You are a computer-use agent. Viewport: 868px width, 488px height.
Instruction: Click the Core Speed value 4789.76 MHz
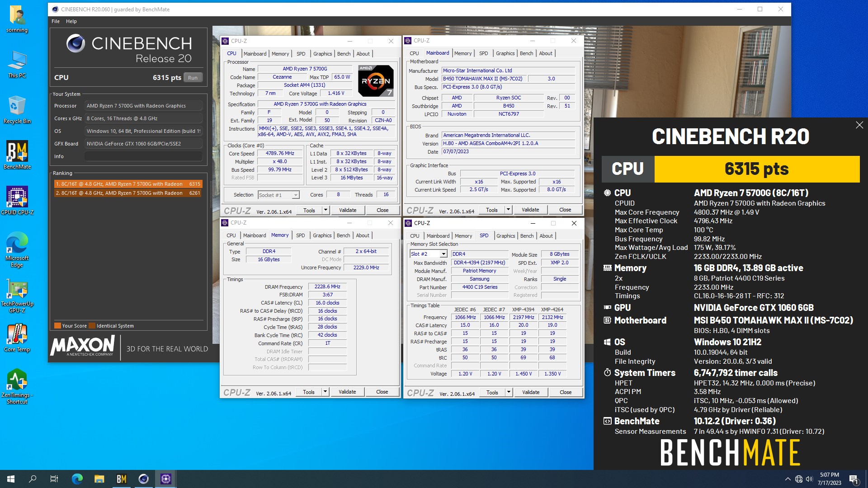click(x=280, y=153)
